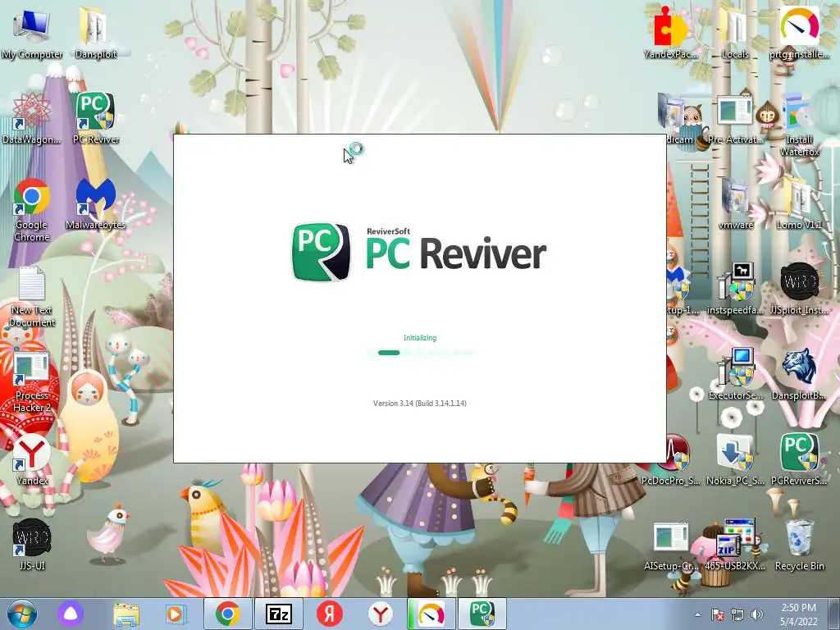
Task: Open ExecutorSe... desktop icon
Action: pos(735,374)
